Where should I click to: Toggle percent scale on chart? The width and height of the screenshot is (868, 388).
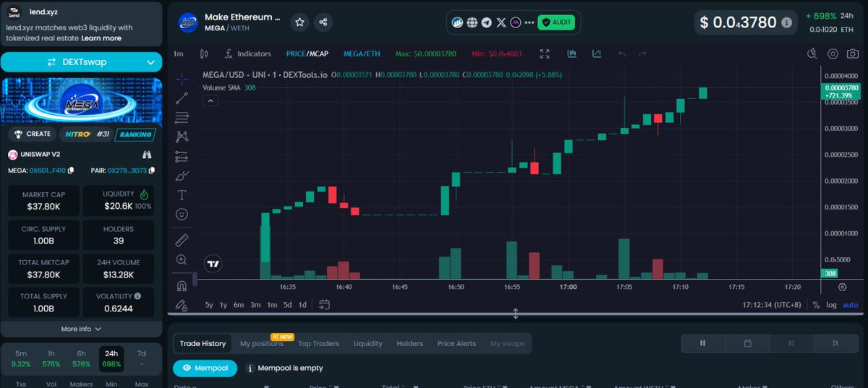[817, 305]
